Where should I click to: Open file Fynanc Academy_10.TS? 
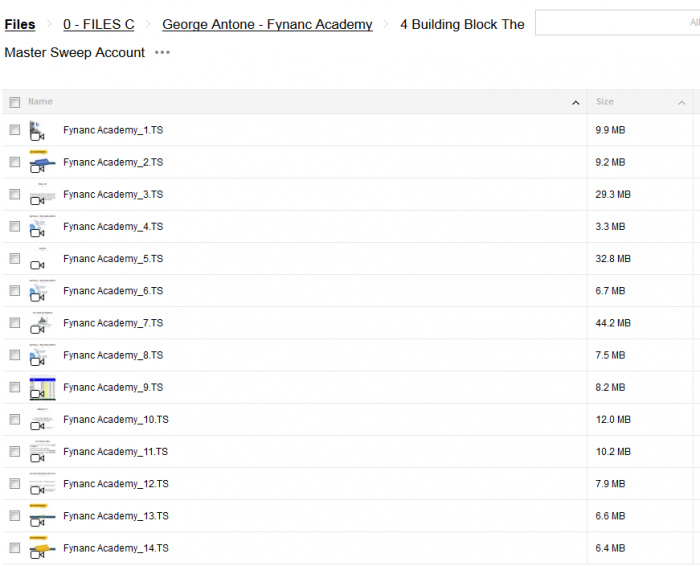[116, 419]
